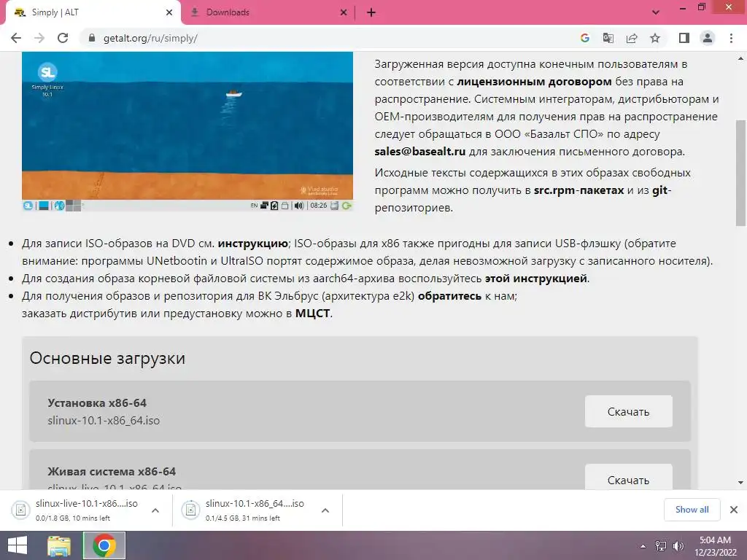Show all downloads

pos(692,510)
